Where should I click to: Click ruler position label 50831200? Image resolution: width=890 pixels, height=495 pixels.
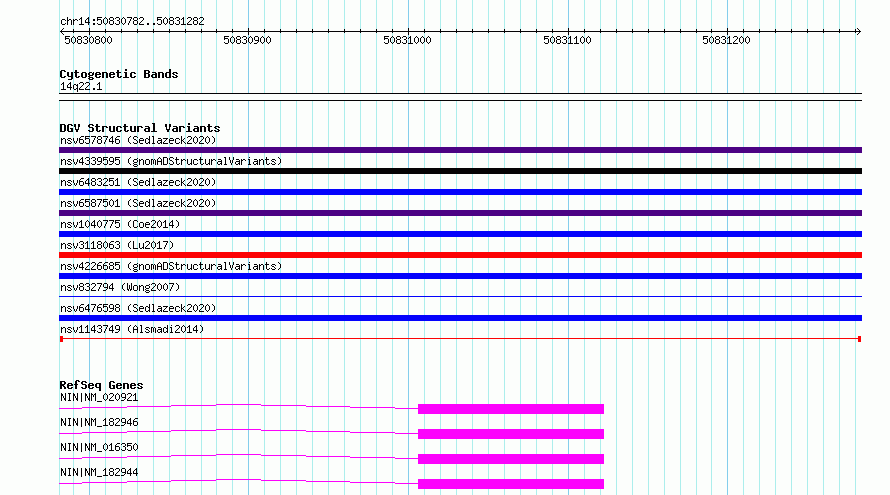(727, 40)
